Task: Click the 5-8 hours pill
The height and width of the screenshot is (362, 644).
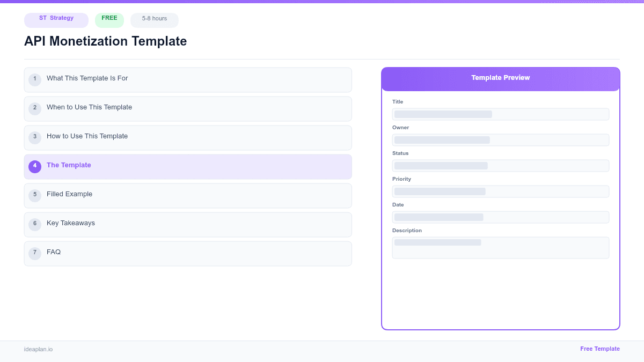Action: click(x=154, y=20)
